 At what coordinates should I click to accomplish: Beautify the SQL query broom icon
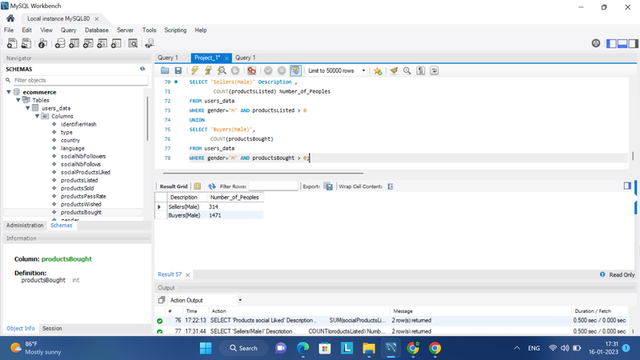click(x=394, y=71)
